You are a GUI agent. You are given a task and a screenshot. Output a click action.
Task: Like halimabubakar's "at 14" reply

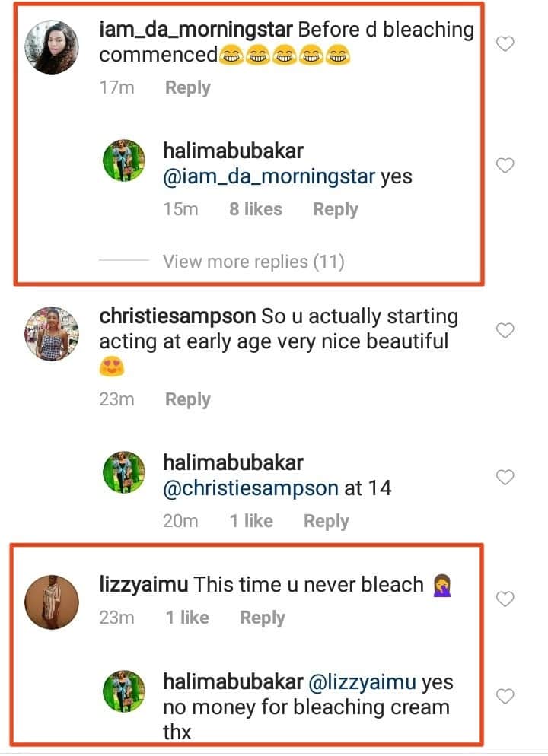tap(505, 477)
